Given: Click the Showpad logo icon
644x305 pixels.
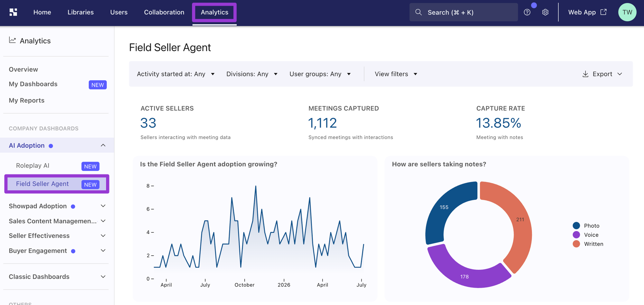Looking at the screenshot, I should (13, 12).
